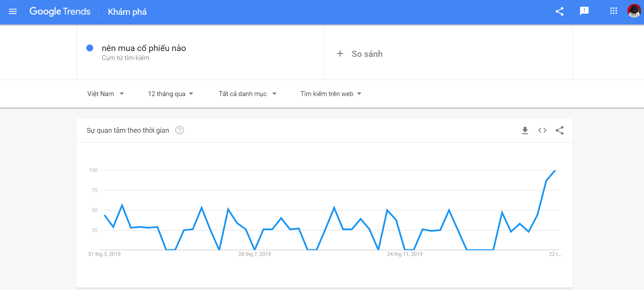
Task: Edit the search term nên mua cổ phiếu nào
Action: tap(144, 48)
